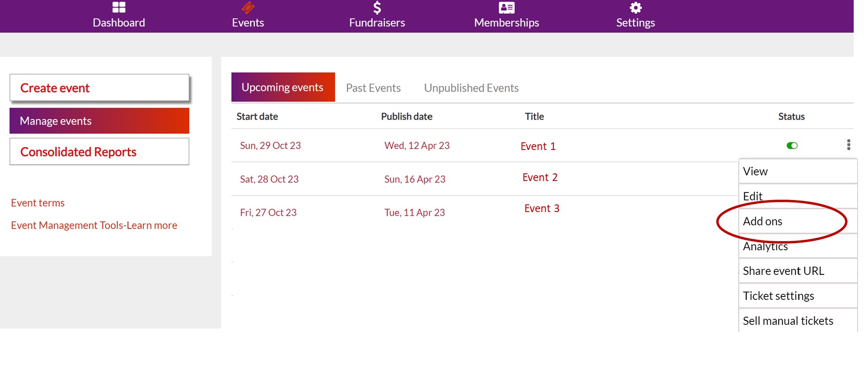The width and height of the screenshot is (868, 383).
Task: Click the Status column header
Action: 791,117
